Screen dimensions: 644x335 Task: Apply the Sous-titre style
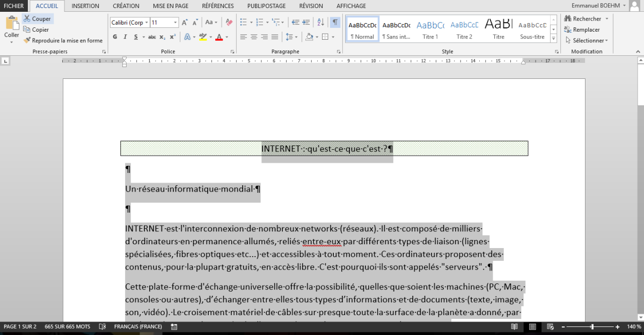pos(532,30)
